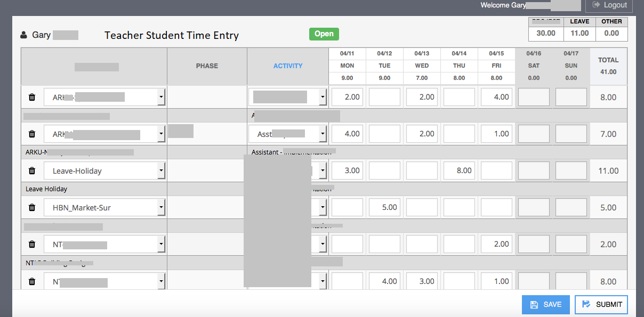Click Tuesday field with 4.00 in bottom row
The width and height of the screenshot is (644, 317).
(x=384, y=281)
